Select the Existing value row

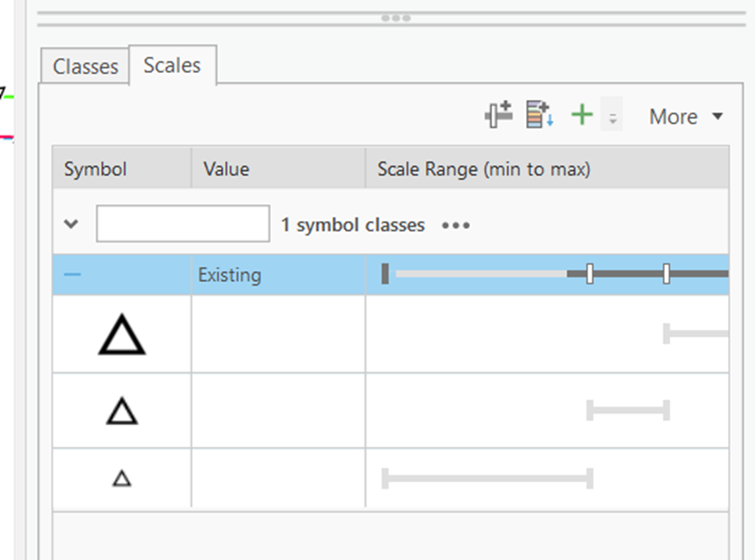point(230,275)
